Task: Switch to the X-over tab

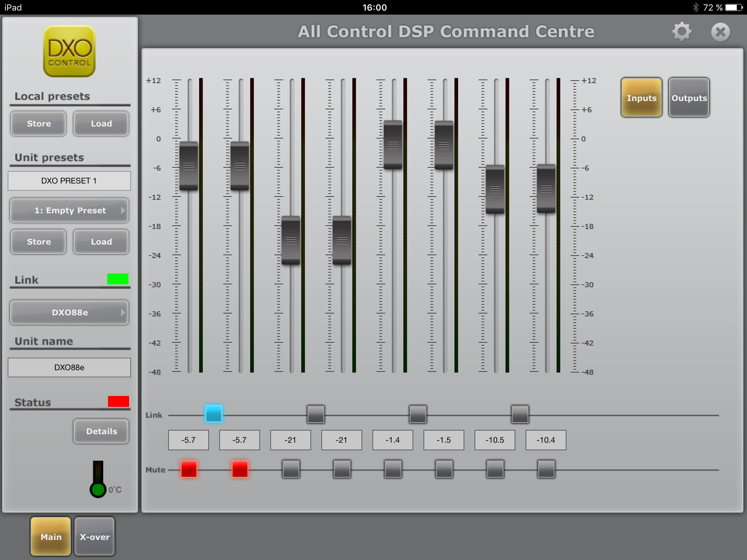Action: point(94,537)
